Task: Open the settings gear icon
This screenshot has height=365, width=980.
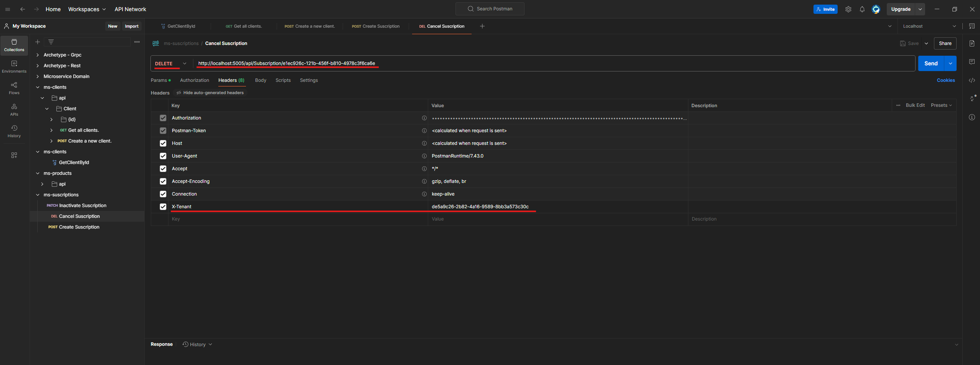Action: (x=848, y=9)
